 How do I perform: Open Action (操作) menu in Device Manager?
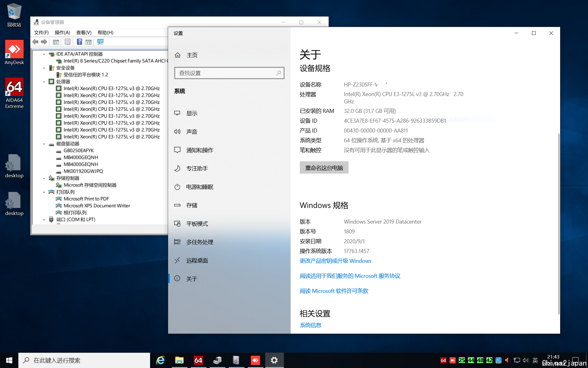[x=62, y=33]
